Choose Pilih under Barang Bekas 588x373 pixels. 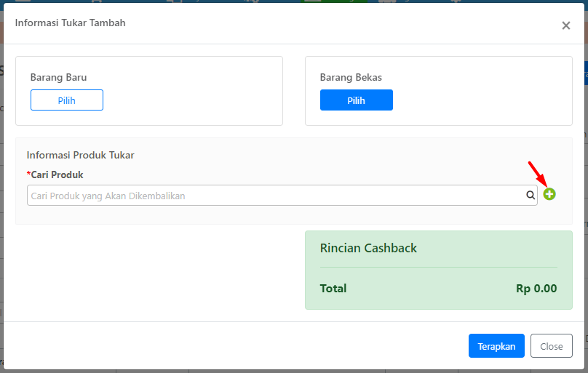click(x=357, y=100)
